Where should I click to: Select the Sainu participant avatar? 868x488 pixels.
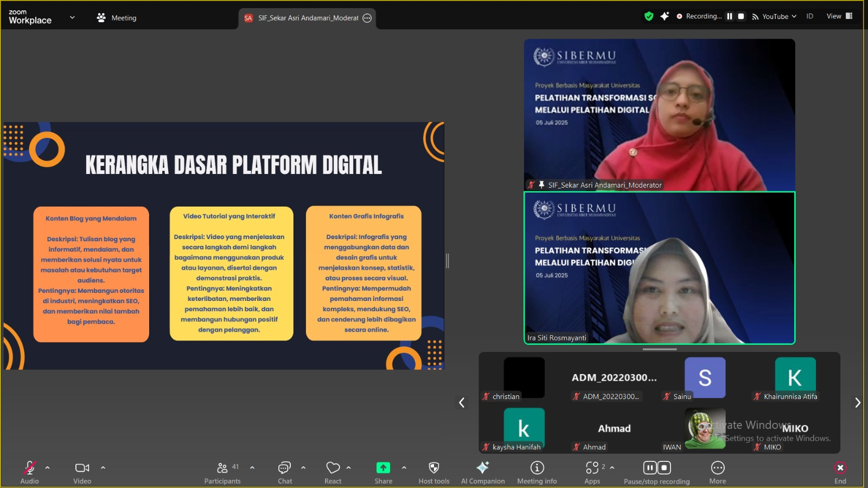[x=705, y=378]
